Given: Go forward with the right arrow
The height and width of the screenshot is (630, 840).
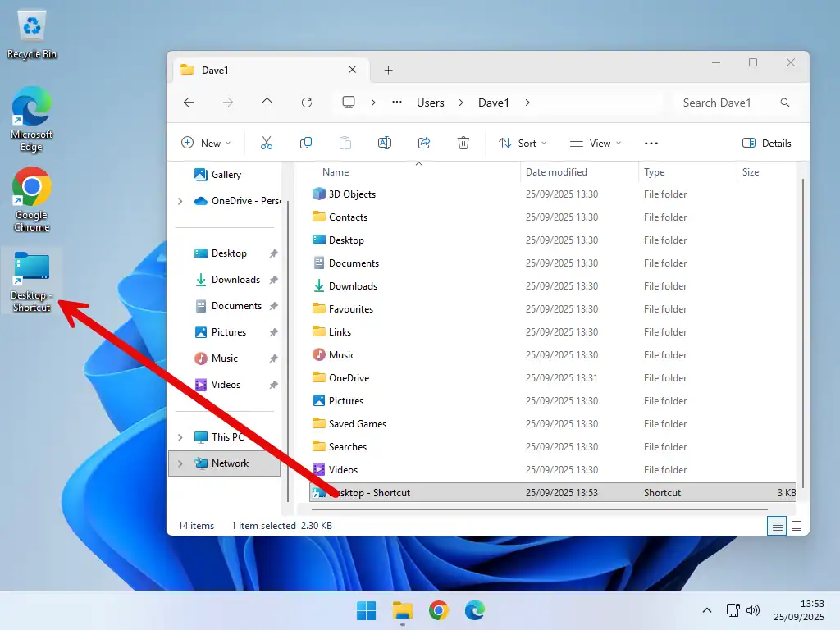Looking at the screenshot, I should coord(228,103).
